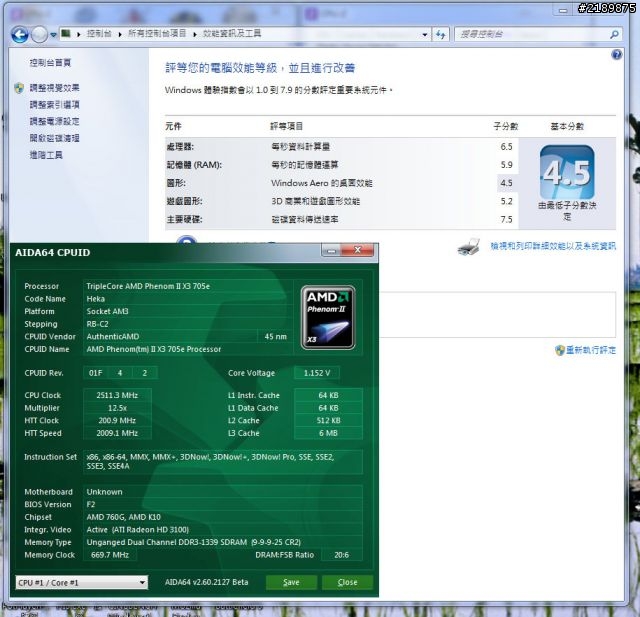Click the shield icon beside 調整視覺效果
Viewport: 640px width, 617px height.
[19, 88]
